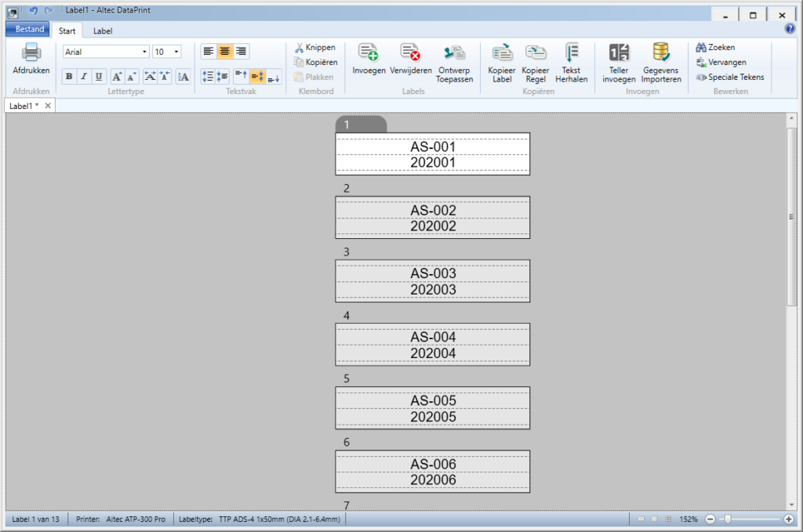Screen dimensions: 803x532
Task: Insert a counter with Teller invoegen
Action: pos(619,63)
